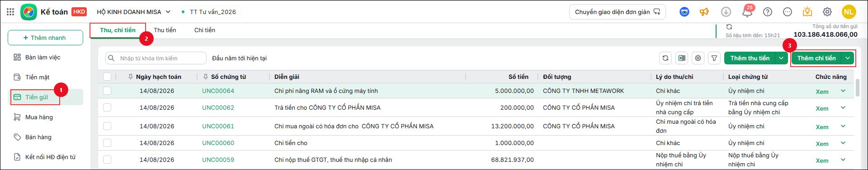Open the NL user avatar menu
This screenshot has height=170, width=868.
[849, 12]
